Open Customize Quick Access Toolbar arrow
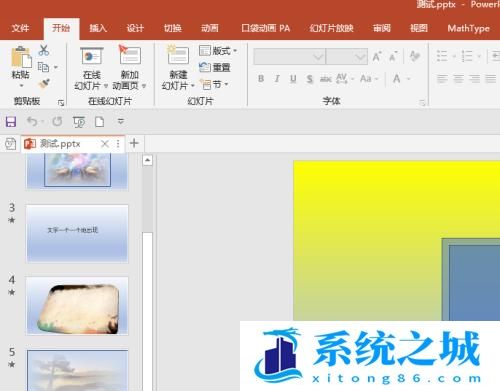500x391 pixels. 121,122
